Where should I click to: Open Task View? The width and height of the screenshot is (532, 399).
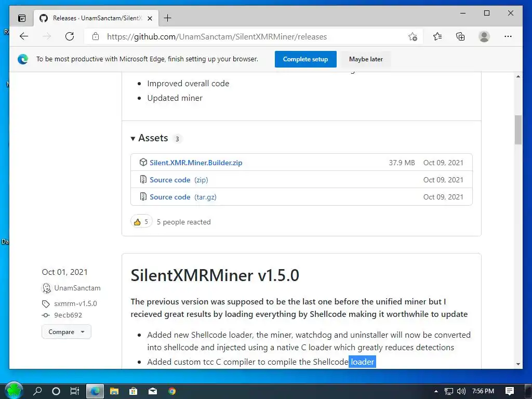point(75,391)
